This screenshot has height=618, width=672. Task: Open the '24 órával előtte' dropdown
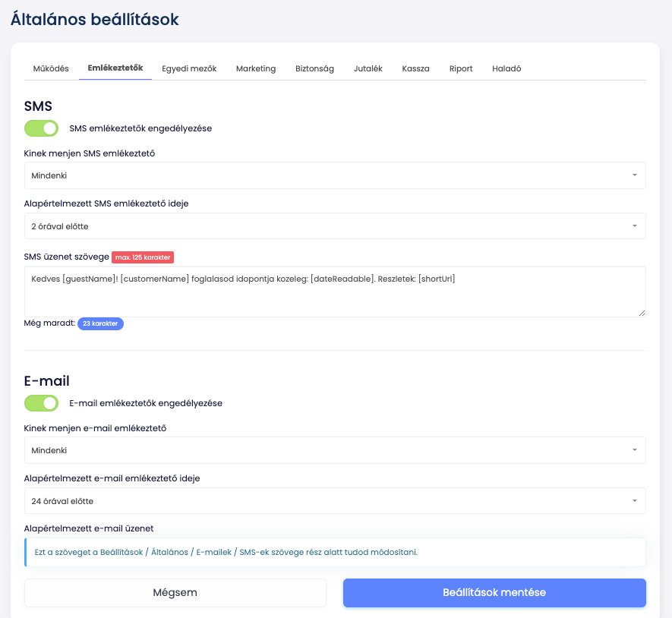[x=335, y=500]
